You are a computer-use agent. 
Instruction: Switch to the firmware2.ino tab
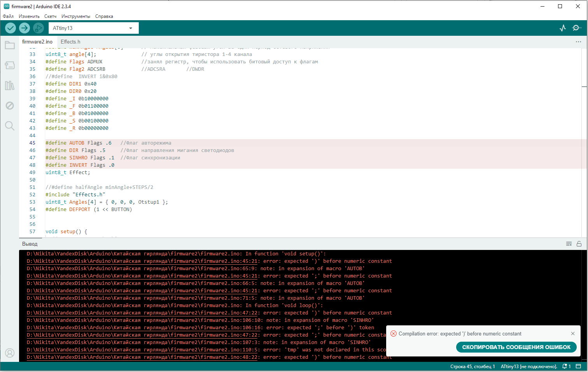pyautogui.click(x=37, y=42)
